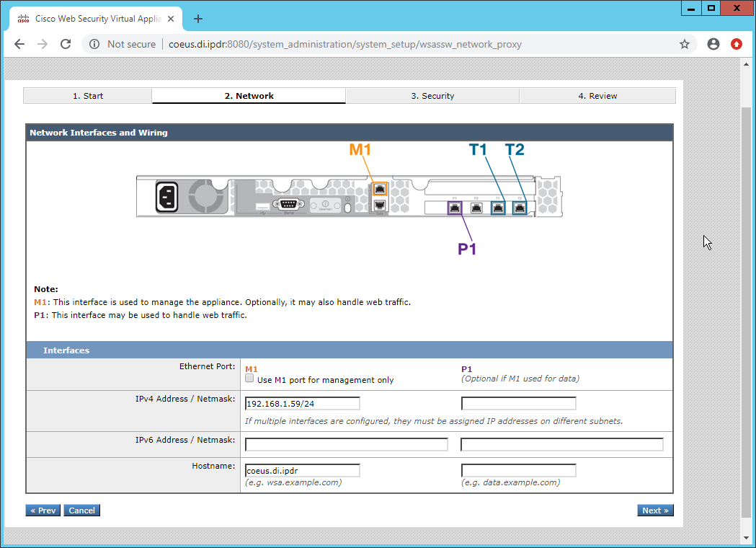Open the user profile icon in Chrome
756x548 pixels.
tap(713, 45)
